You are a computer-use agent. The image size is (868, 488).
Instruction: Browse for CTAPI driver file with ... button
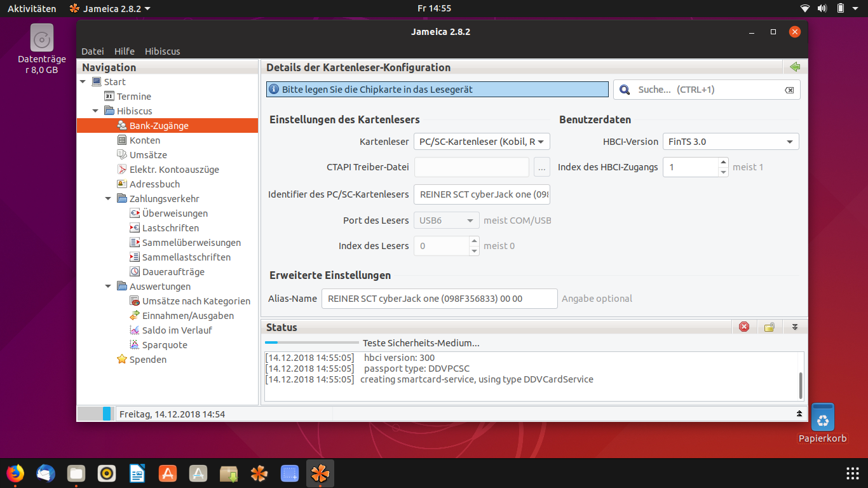pos(542,167)
